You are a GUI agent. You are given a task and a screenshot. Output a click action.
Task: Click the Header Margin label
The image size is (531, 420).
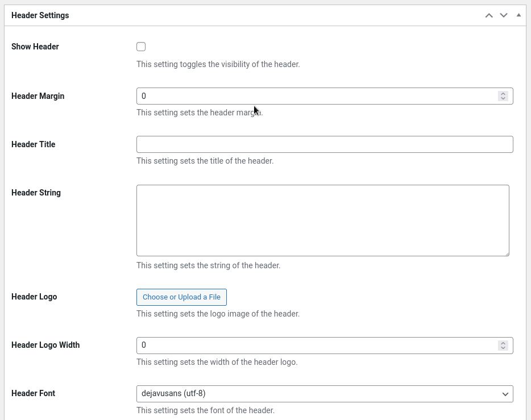pyautogui.click(x=38, y=96)
